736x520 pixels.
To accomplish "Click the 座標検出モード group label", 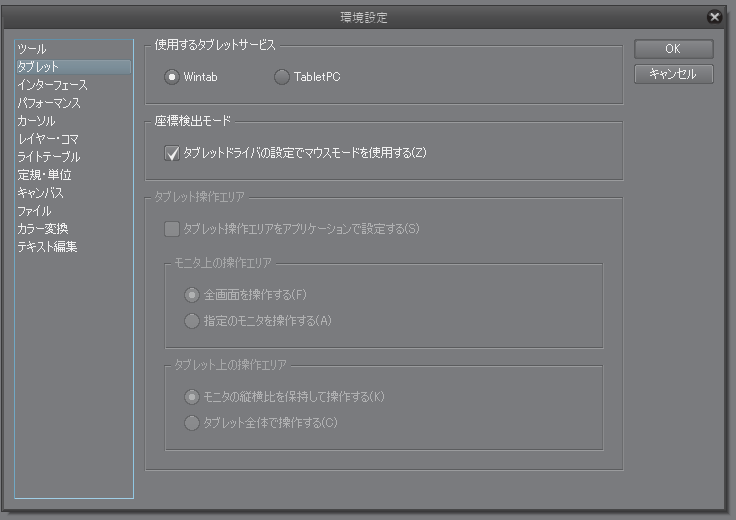I will [x=193, y=121].
